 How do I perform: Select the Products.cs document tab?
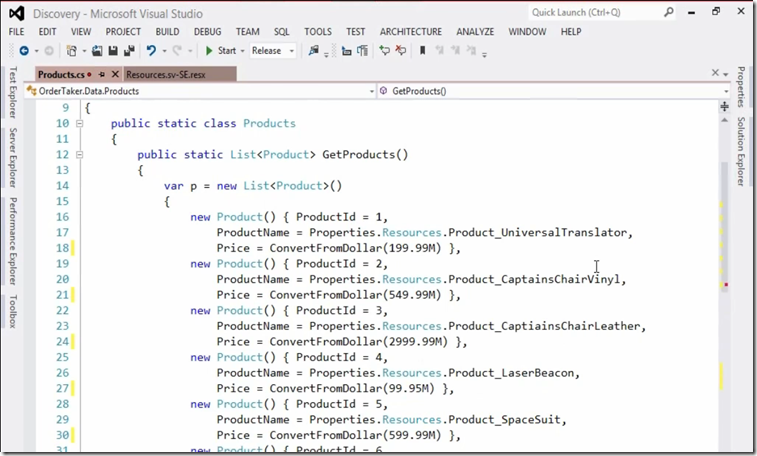pos(61,75)
